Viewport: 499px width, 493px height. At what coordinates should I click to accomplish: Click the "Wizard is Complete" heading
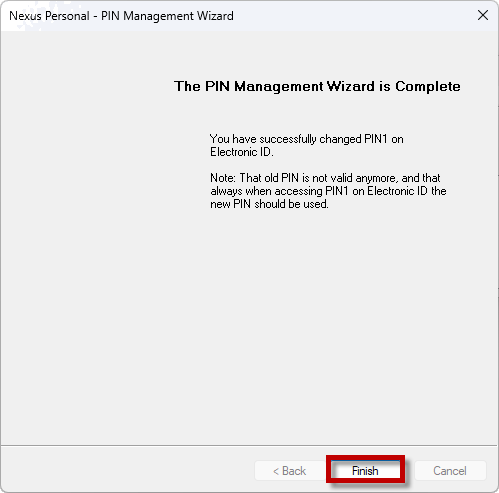(394, 86)
